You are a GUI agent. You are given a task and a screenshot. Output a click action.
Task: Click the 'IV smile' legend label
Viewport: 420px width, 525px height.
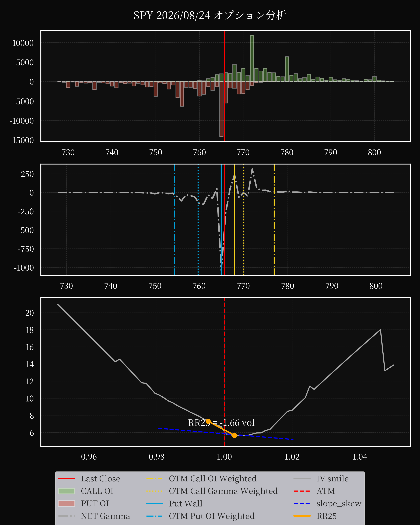tap(332, 479)
